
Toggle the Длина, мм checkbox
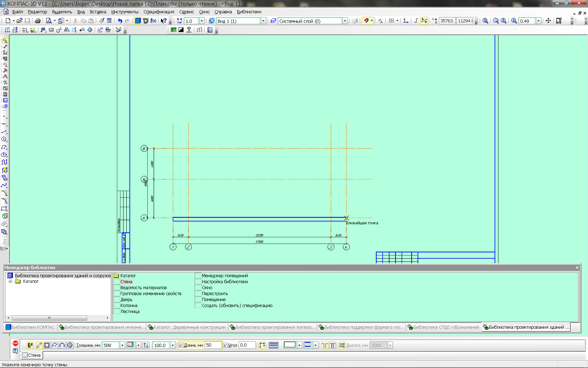point(181,345)
